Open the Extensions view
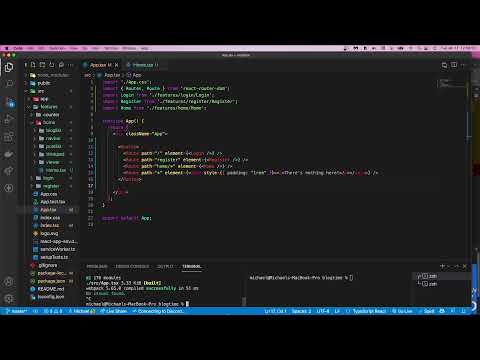The image size is (480, 360). tap(9, 137)
